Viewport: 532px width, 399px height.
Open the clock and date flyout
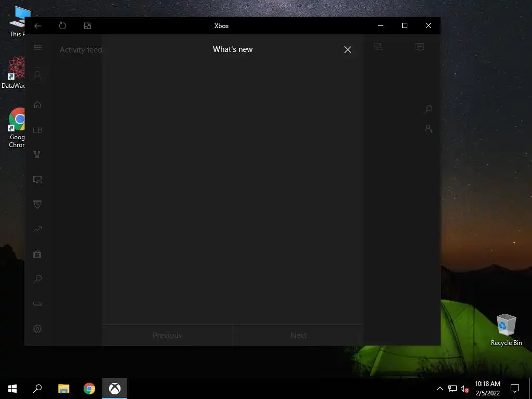tap(487, 389)
